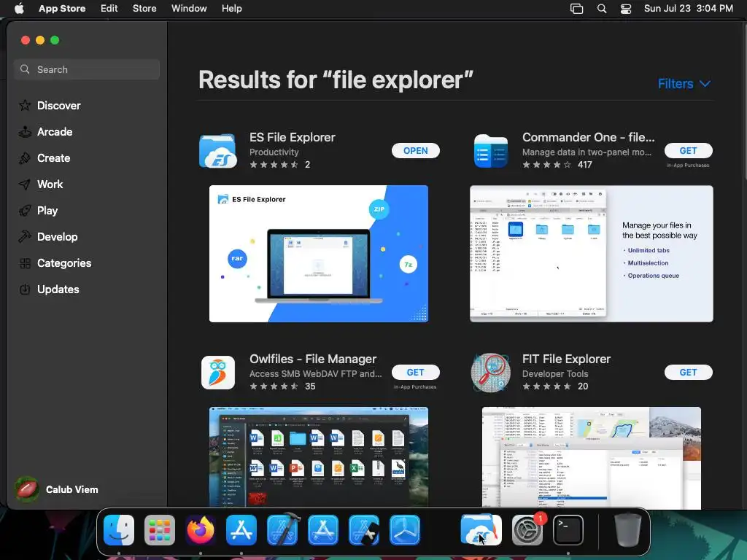
Task: Click the Owlfiles - File Manager title
Action: point(313,359)
